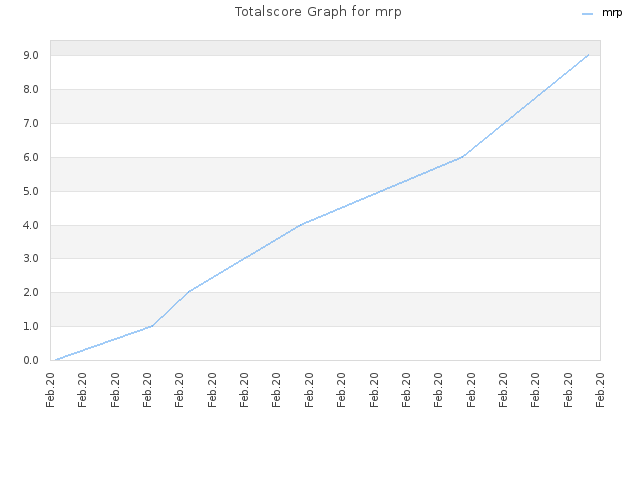Click the line's bend at score 1.0
This screenshot has width=640, height=480.
coord(152,326)
